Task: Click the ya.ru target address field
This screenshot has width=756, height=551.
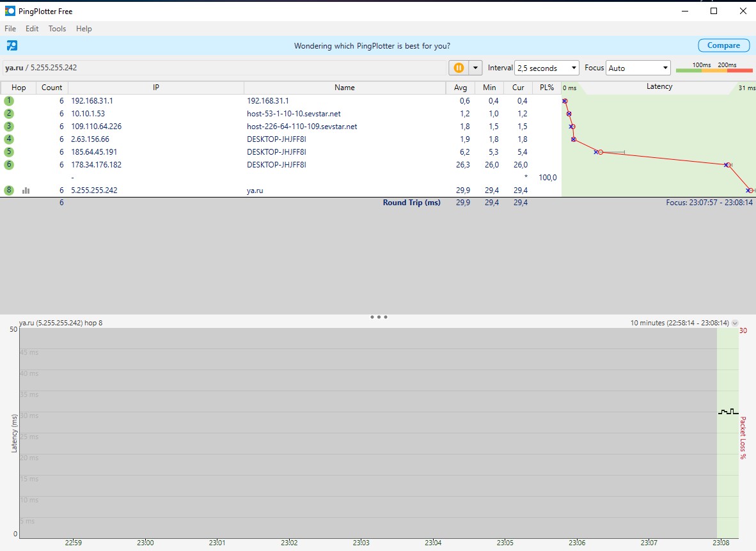Action: 224,68
